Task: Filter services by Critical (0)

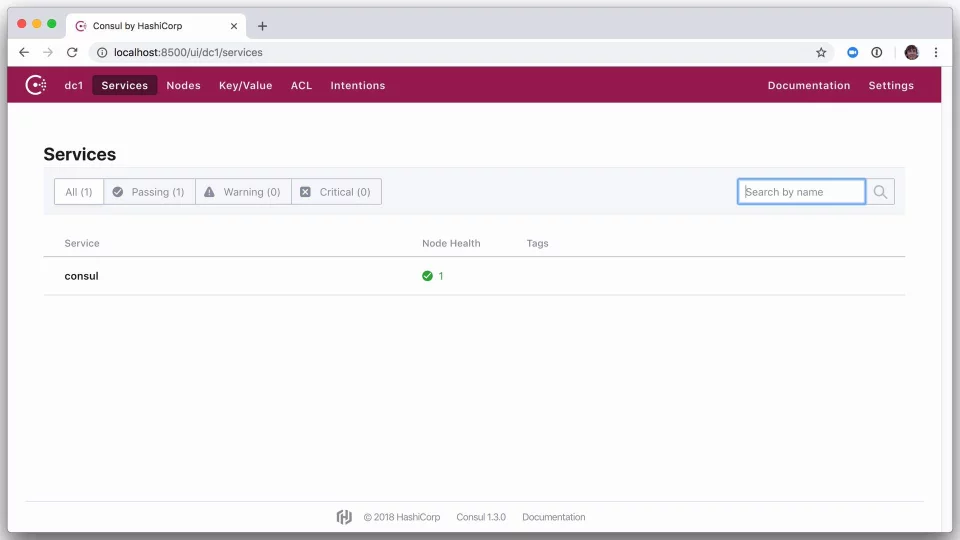Action: pyautogui.click(x=336, y=192)
